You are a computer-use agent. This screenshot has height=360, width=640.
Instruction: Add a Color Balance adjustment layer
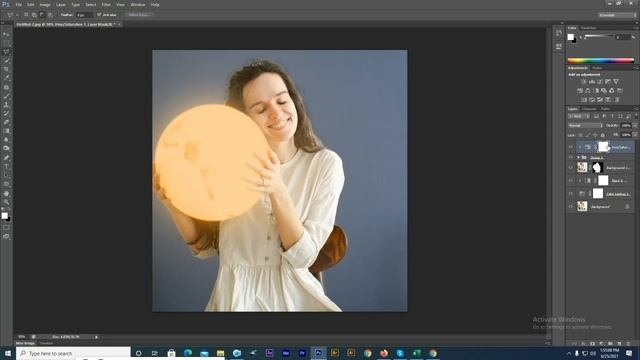pos(588,90)
